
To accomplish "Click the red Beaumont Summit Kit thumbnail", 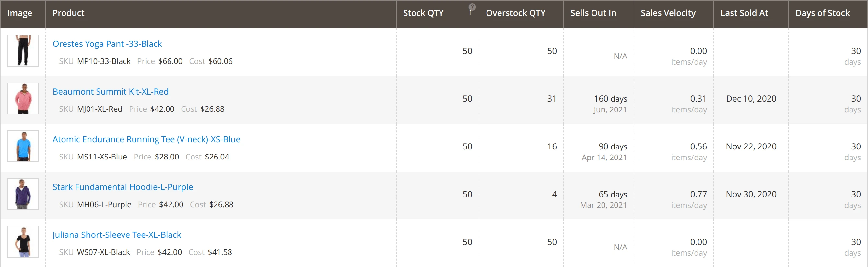I will click(23, 98).
